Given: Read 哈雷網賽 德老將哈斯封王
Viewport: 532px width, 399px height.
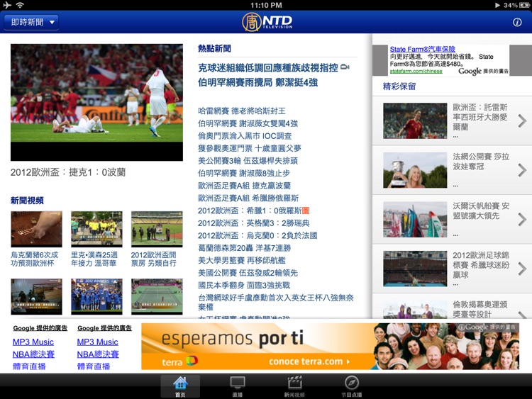Looking at the screenshot, I should tap(242, 111).
